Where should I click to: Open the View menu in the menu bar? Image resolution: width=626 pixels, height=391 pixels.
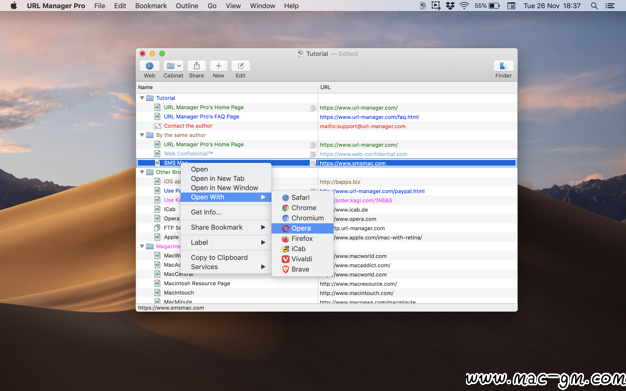[x=233, y=6]
